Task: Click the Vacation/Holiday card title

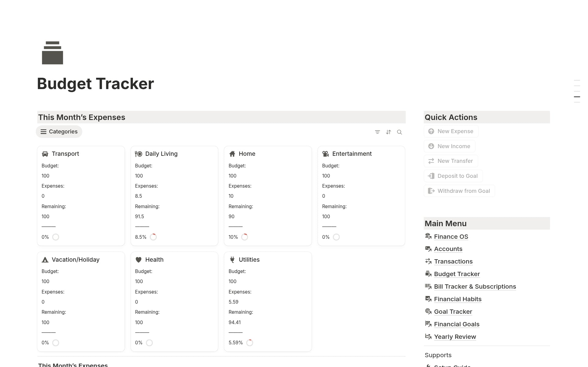Action: [75, 260]
